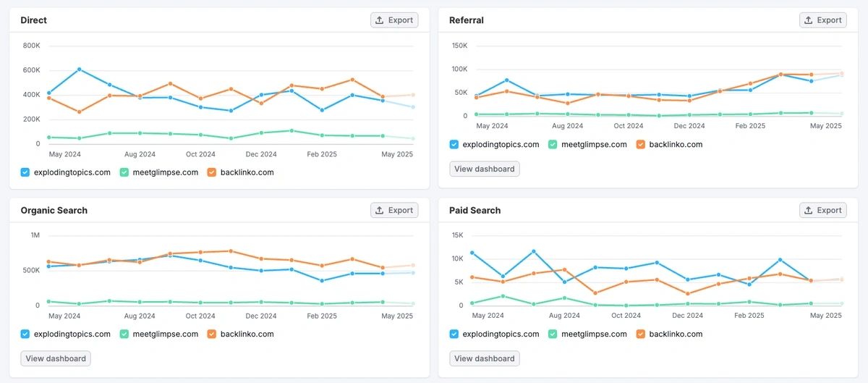Export the Paid Search chart
This screenshot has width=868, height=383.
coord(823,210)
